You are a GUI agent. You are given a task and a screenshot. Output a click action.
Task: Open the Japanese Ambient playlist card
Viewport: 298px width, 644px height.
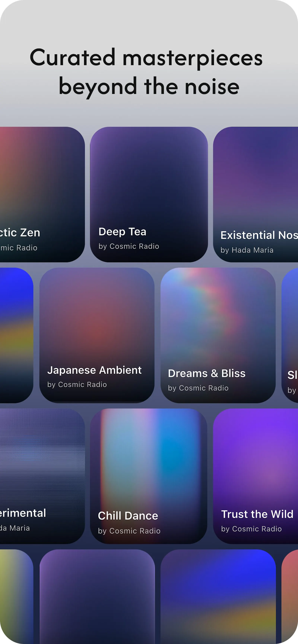click(97, 335)
